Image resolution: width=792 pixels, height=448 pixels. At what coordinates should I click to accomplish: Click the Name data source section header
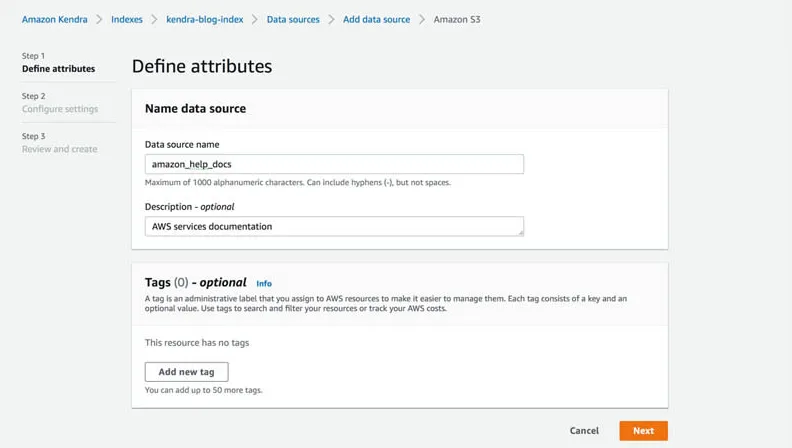[x=195, y=108]
